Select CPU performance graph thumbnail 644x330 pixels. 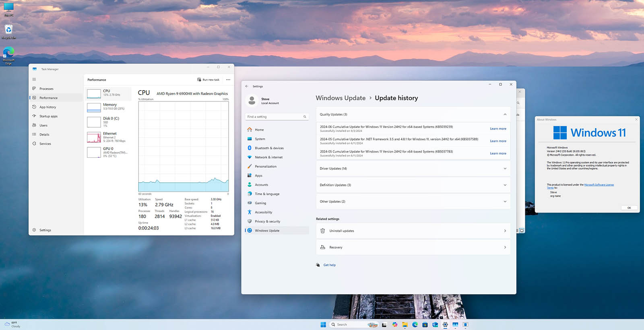click(94, 94)
